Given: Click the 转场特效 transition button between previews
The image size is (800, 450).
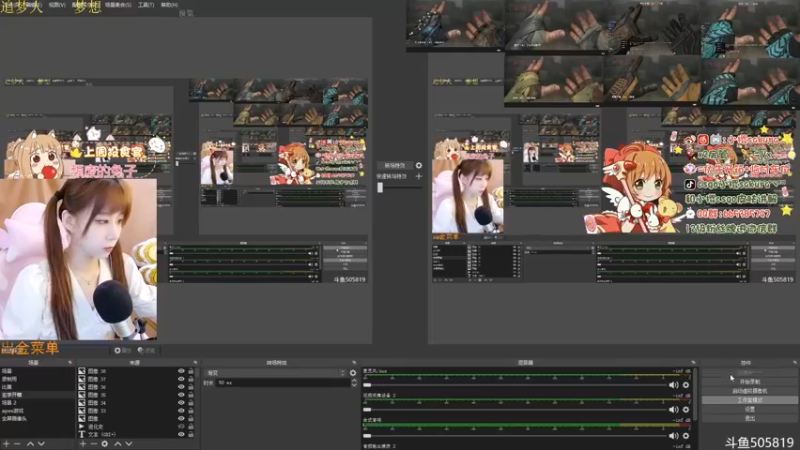Looking at the screenshot, I should (395, 165).
